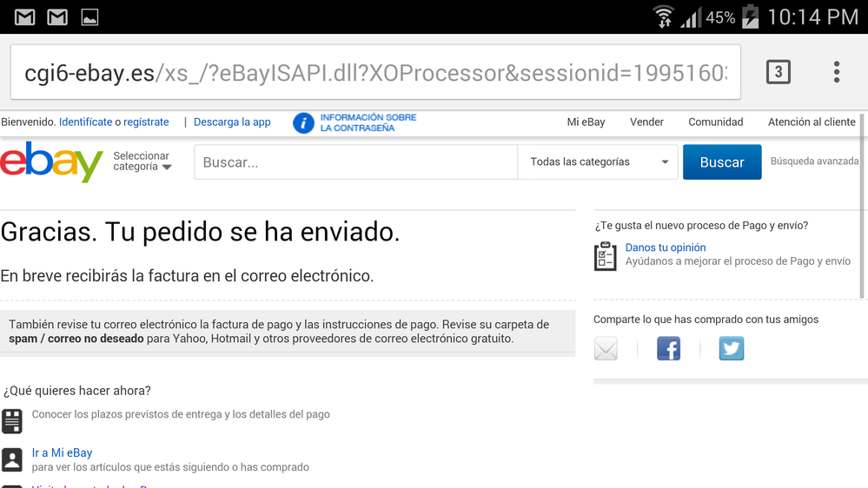Open the browser three-dot overflow menu

coord(837,72)
